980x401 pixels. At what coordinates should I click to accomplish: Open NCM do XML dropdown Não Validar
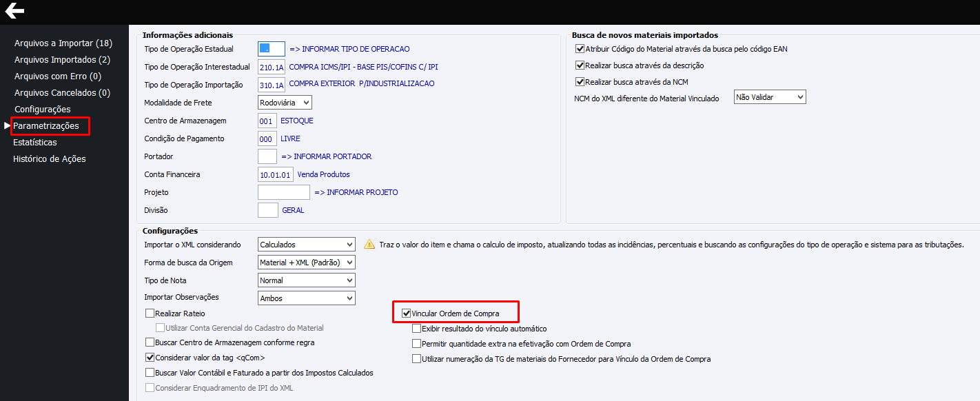click(769, 97)
